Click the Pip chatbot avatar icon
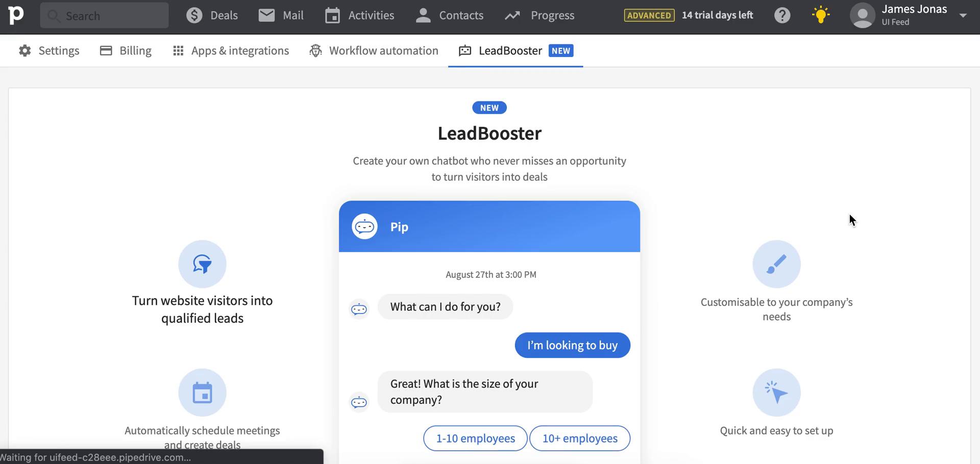 (x=364, y=226)
